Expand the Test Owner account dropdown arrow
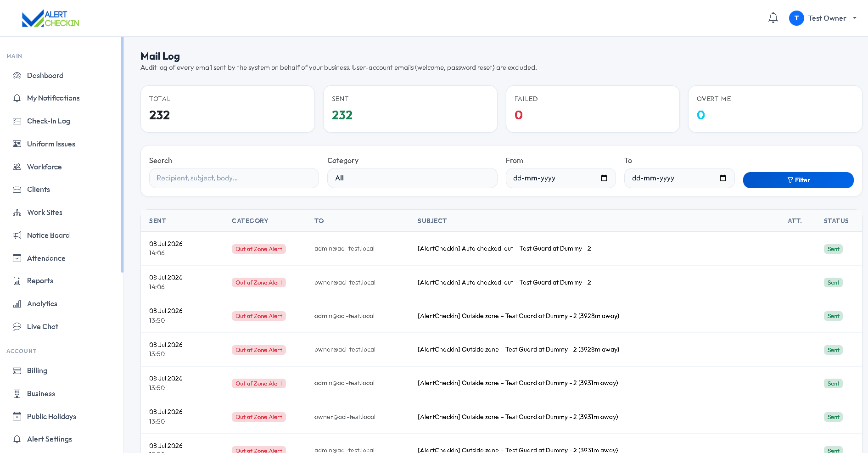Image resolution: width=868 pixels, height=453 pixels. point(855,18)
